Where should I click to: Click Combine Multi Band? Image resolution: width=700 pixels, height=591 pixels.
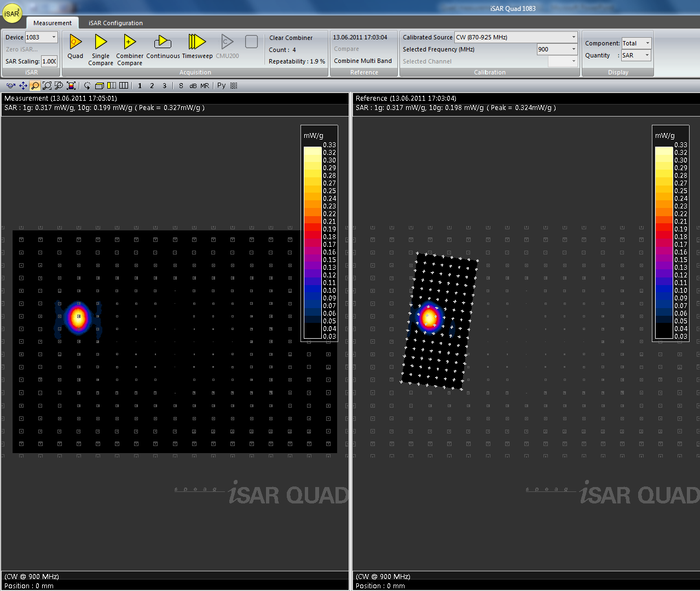click(x=363, y=61)
